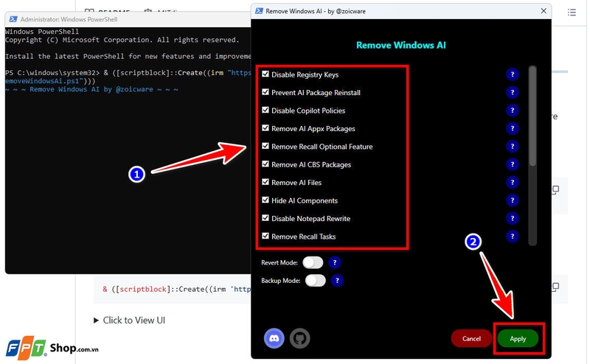Open help for Remove AI CBS Packages
This screenshot has width=590, height=364.
click(512, 164)
